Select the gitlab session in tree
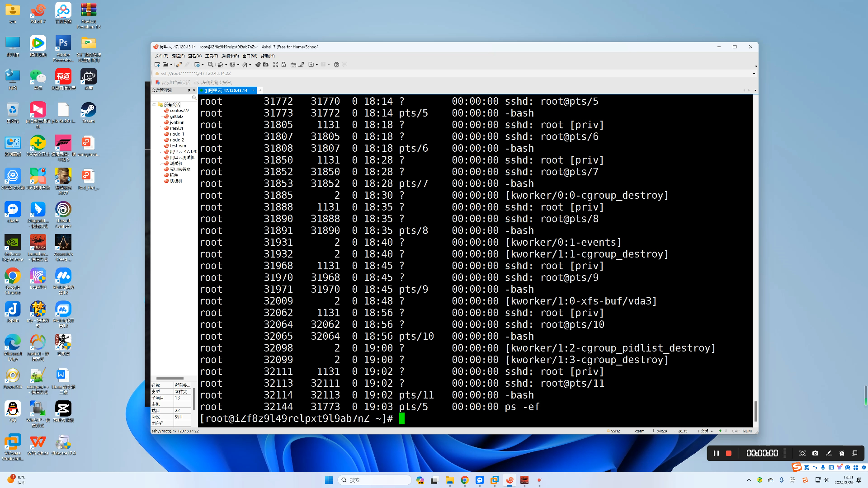Viewport: 868px width, 488px height. (173, 116)
